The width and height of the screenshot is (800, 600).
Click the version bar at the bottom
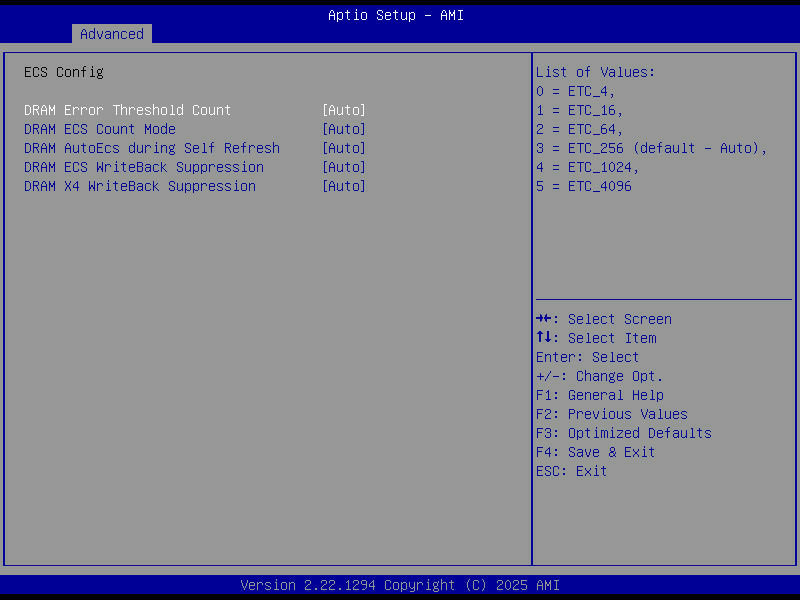(x=400, y=584)
